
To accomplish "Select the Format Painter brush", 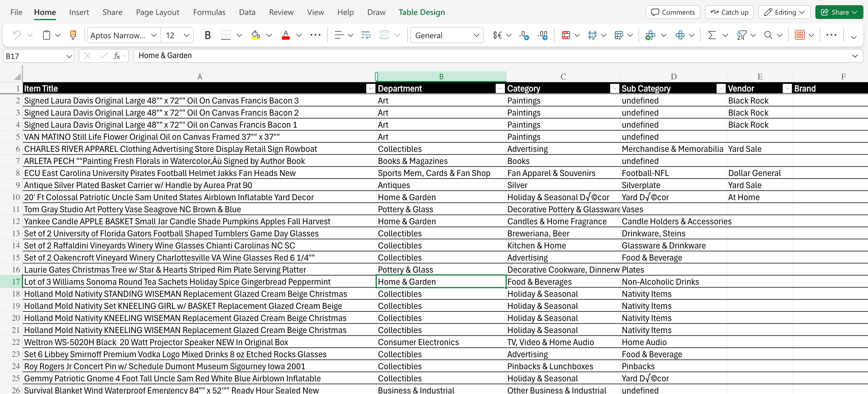I will [73, 35].
